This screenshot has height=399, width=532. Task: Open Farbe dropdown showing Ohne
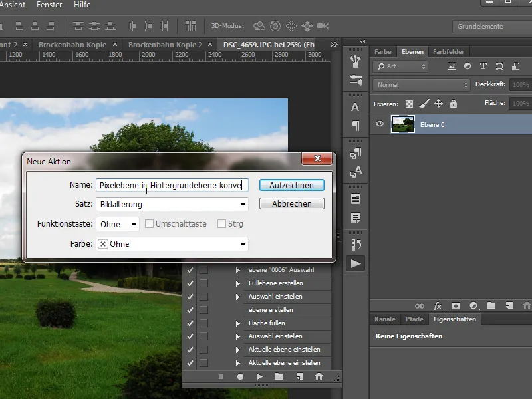172,244
